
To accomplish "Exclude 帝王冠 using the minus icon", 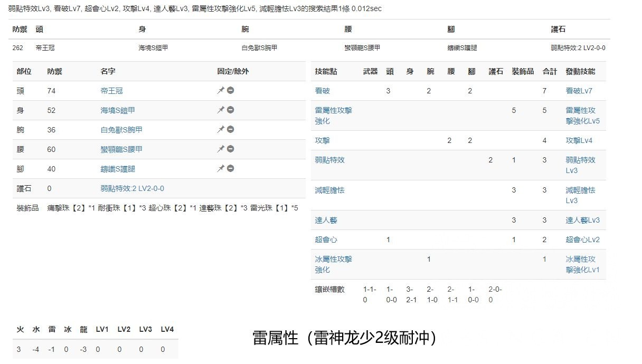I will click(x=230, y=90).
